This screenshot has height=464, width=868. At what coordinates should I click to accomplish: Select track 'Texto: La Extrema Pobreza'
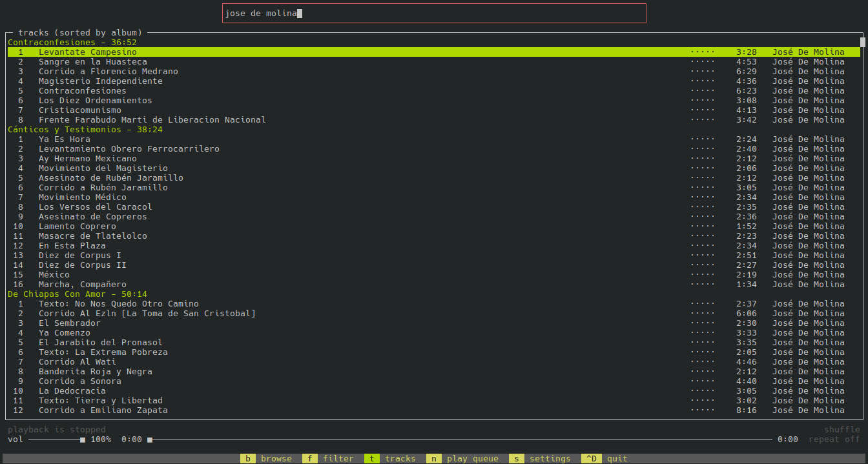pos(434,352)
